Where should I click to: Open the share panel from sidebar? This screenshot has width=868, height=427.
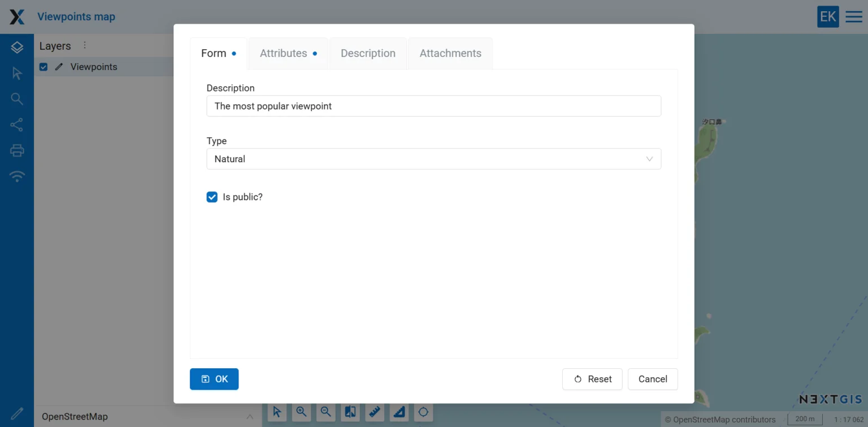coord(17,125)
